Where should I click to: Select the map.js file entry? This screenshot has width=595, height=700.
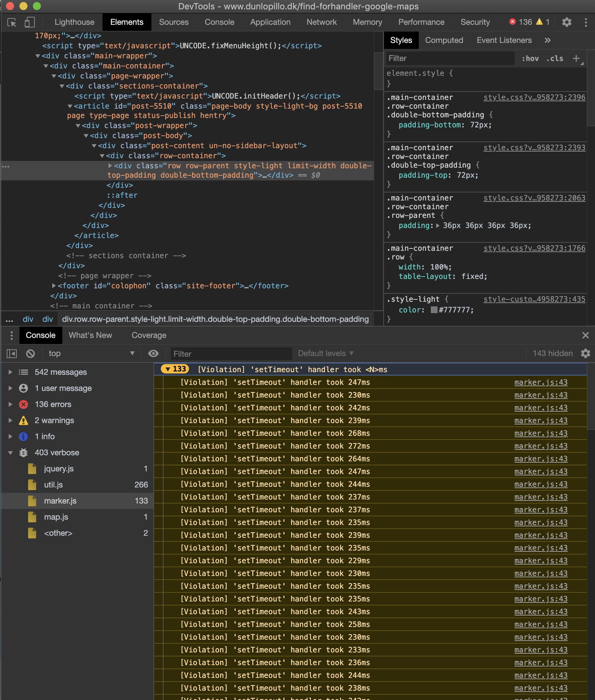point(77,517)
